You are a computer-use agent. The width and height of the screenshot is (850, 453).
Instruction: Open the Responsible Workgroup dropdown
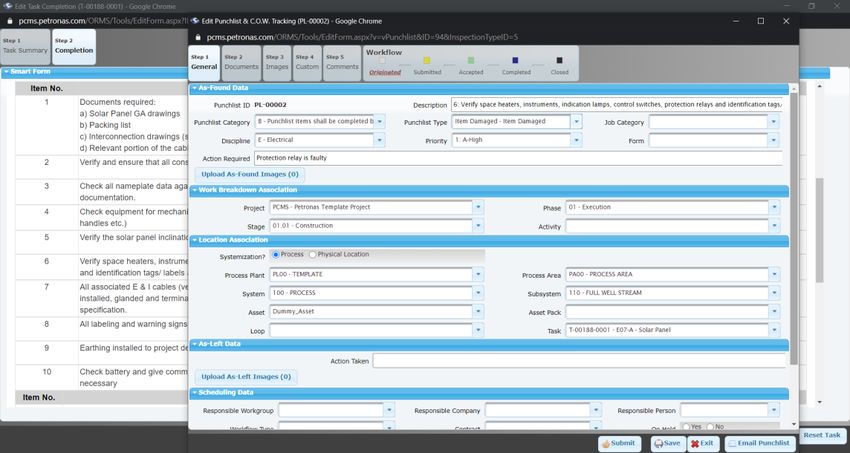[389, 410]
